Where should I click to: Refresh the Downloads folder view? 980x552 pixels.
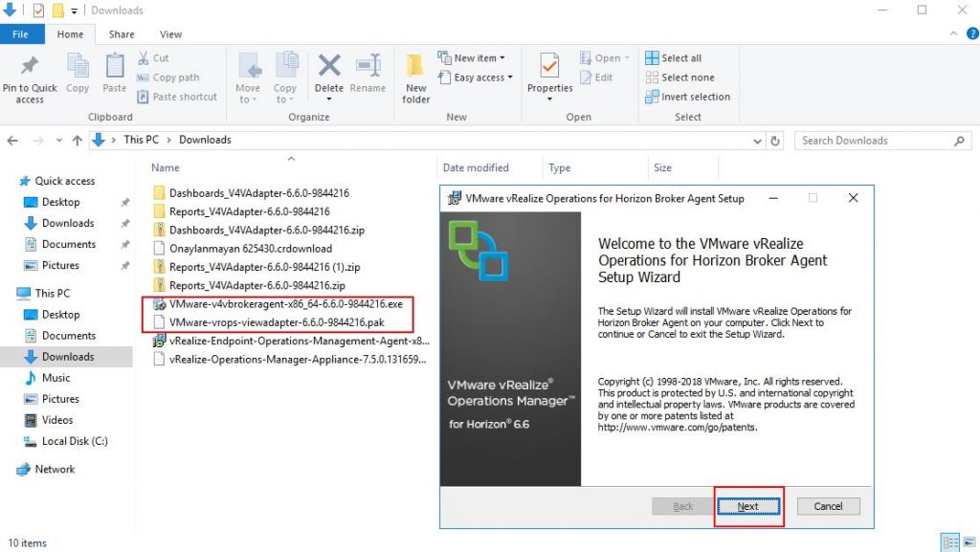click(775, 141)
